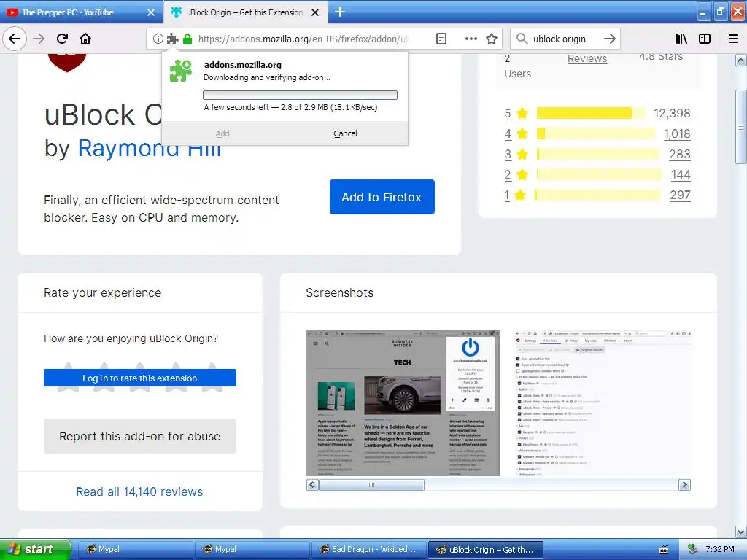The width and height of the screenshot is (747, 560).
Task: Toggle the sidebar view icon
Action: point(705,39)
